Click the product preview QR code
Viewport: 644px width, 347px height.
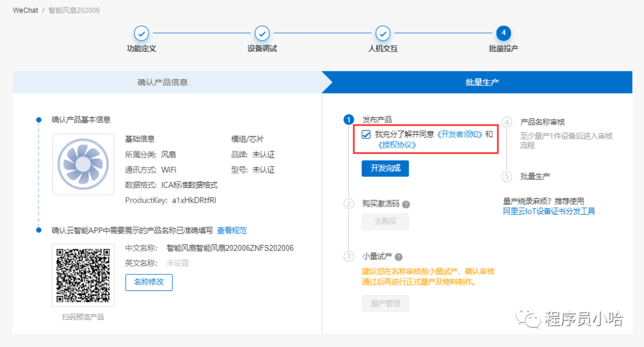(83, 276)
